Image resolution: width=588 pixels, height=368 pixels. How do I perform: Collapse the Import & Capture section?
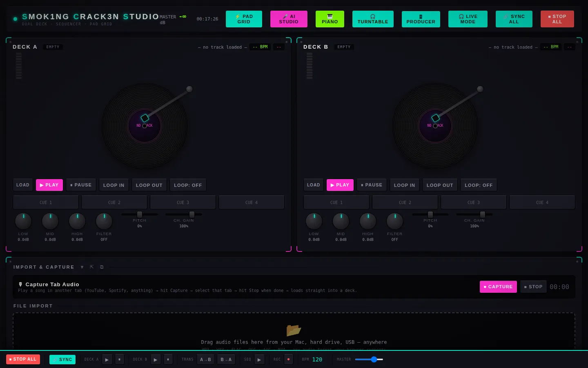click(82, 267)
